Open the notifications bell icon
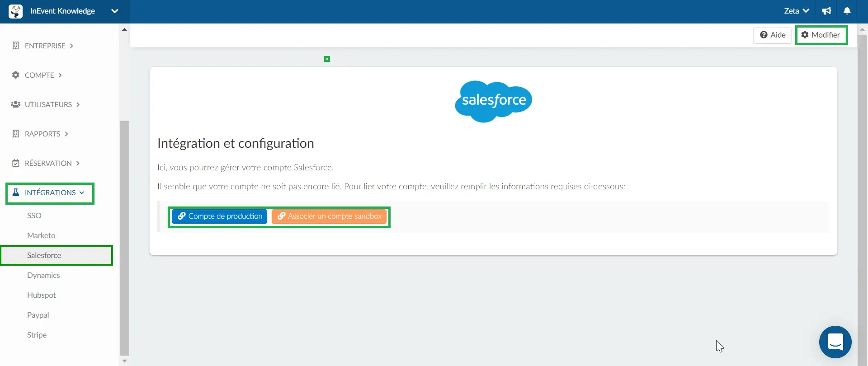This screenshot has width=868, height=366. [847, 11]
